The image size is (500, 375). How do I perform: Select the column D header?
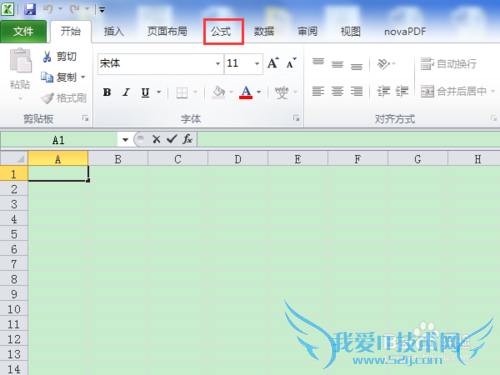[x=238, y=159]
